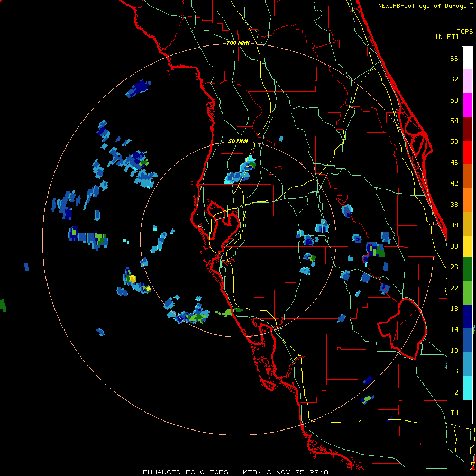Click the "54" legend value
Image resolution: width=476 pixels, height=476 pixels.
point(454,121)
